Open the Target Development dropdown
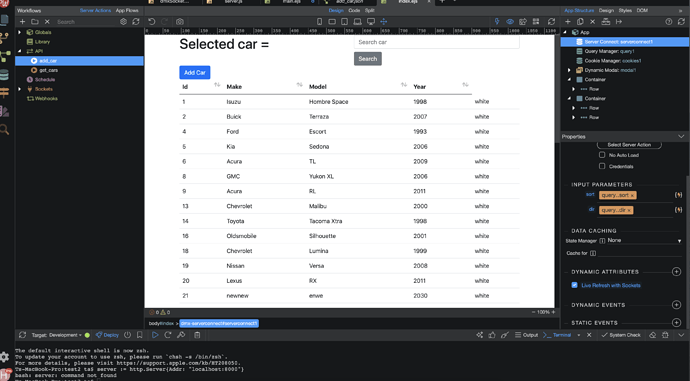Screen dimensions: 690x381 pos(56,335)
